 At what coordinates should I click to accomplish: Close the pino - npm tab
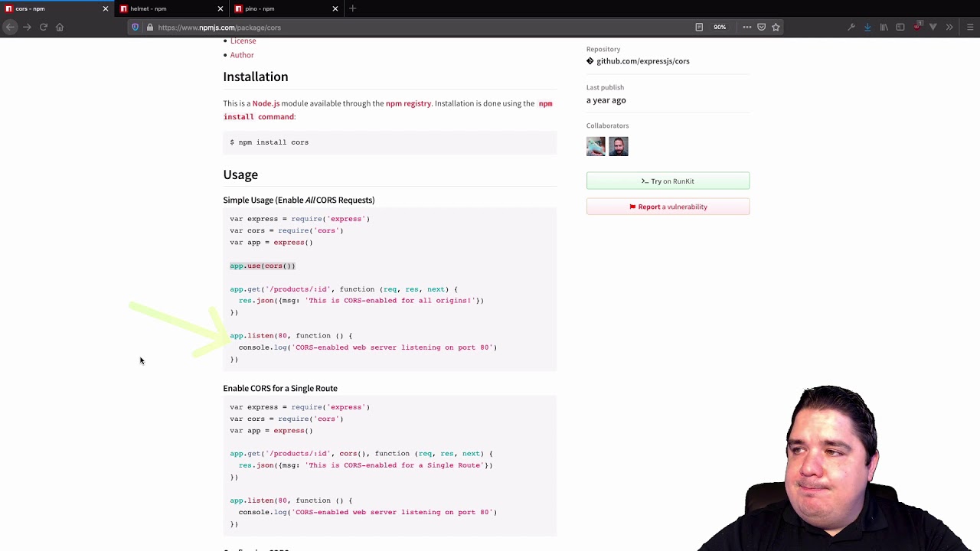pos(335,8)
